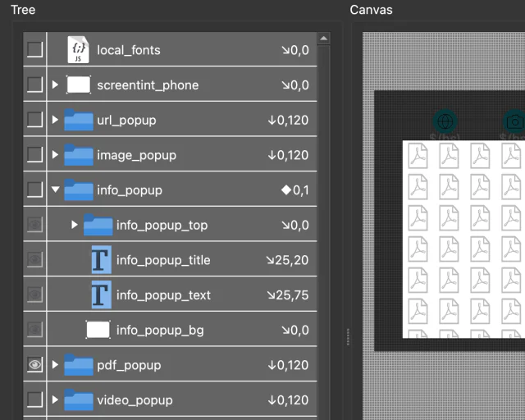Click position value 25,20 of info_popup_title
This screenshot has width=525, height=420.
pyautogui.click(x=287, y=260)
